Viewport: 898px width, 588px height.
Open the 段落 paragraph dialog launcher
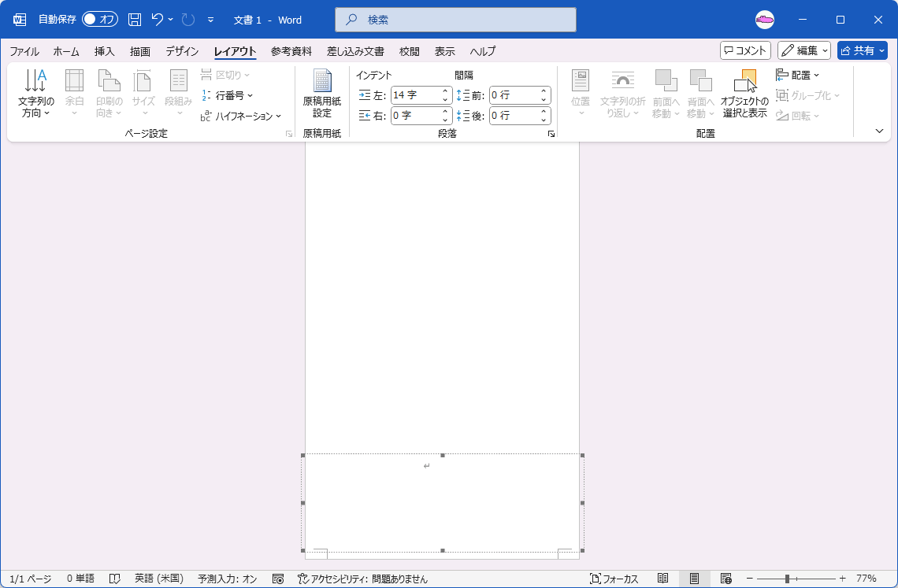[x=551, y=134]
